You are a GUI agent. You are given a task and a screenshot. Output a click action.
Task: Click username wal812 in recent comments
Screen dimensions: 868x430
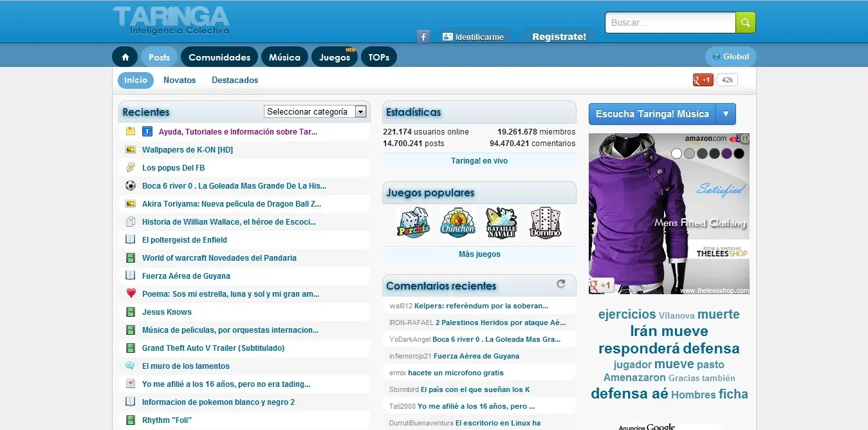coord(401,306)
